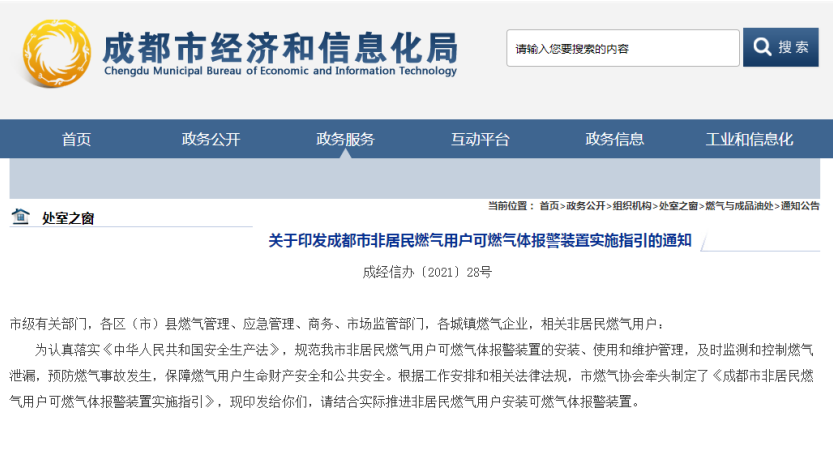Click 燃气与成品油处 breadcrumb link
Viewport: 833px width, 451px height.
coord(739,206)
